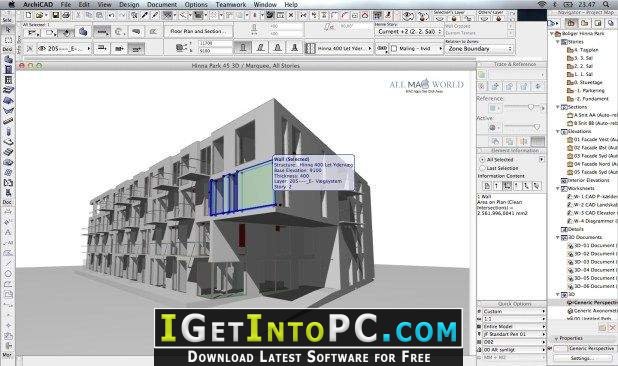The image size is (618, 366).
Task: Collapse the Elevations tree node
Action: (x=558, y=131)
